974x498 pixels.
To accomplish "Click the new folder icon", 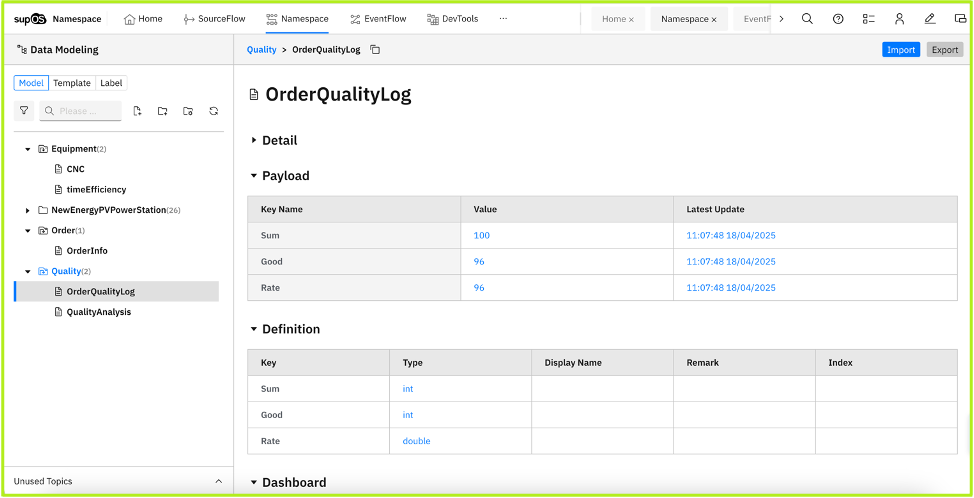I will [x=163, y=111].
